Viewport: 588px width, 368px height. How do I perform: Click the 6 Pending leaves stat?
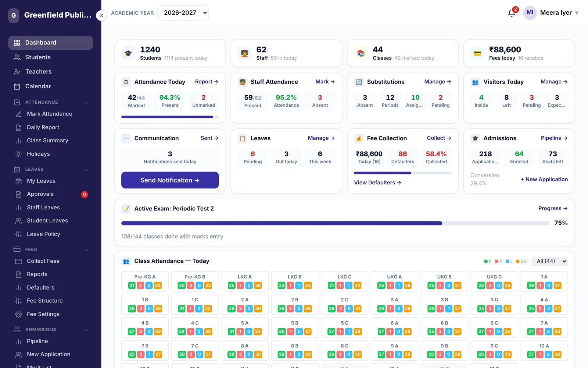[x=253, y=157]
